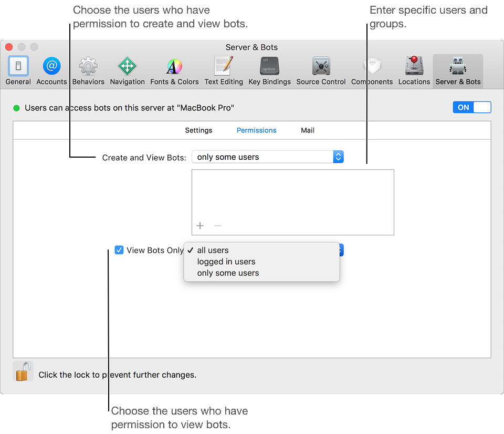This screenshot has height=434, width=504.
Task: Switch to the Settings tab
Action: [198, 130]
